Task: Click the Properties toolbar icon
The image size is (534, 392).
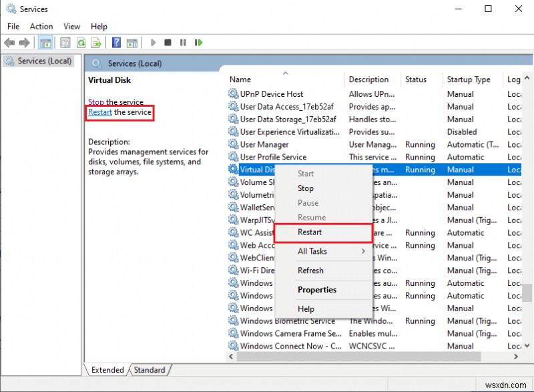Action: pyautogui.click(x=65, y=43)
